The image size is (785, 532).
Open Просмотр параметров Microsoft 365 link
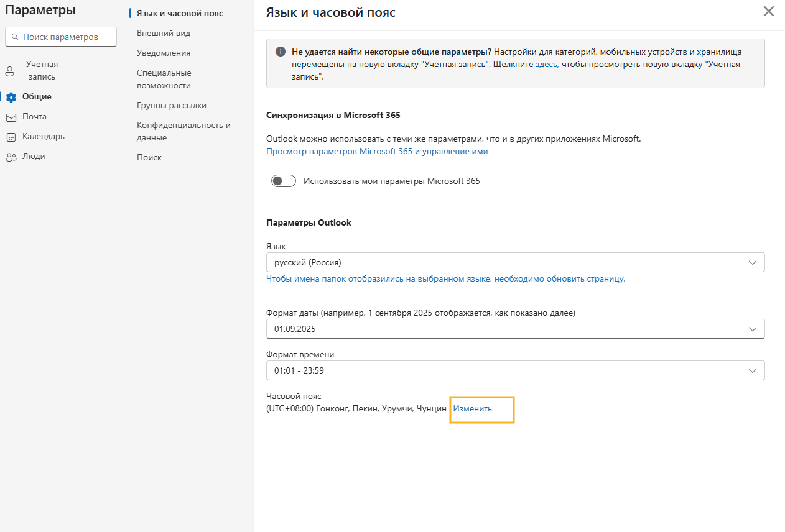(377, 151)
